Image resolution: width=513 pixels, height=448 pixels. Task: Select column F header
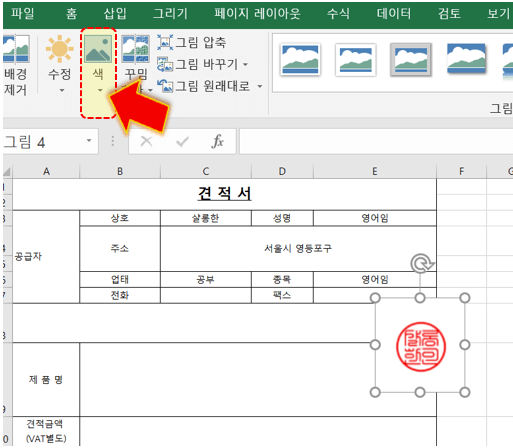[x=462, y=172]
